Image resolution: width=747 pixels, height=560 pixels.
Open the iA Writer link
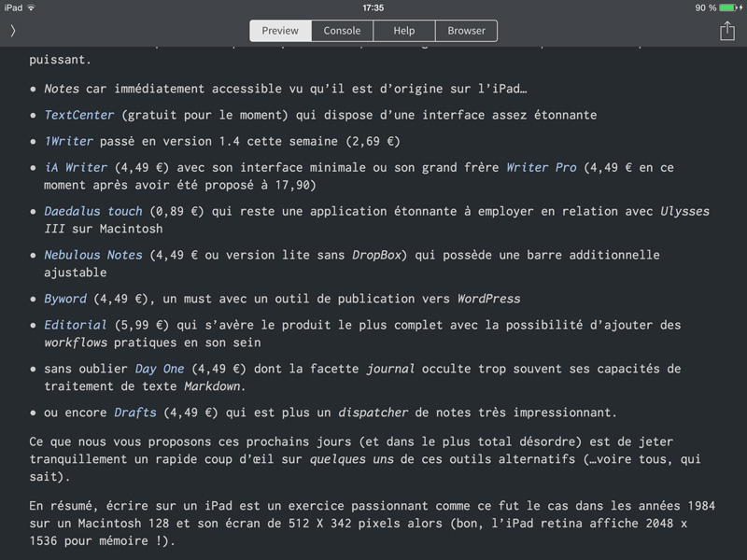[x=76, y=167]
